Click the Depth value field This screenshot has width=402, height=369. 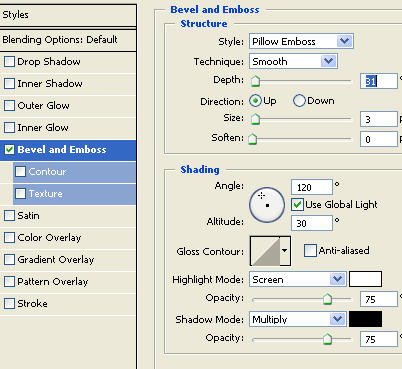point(379,81)
